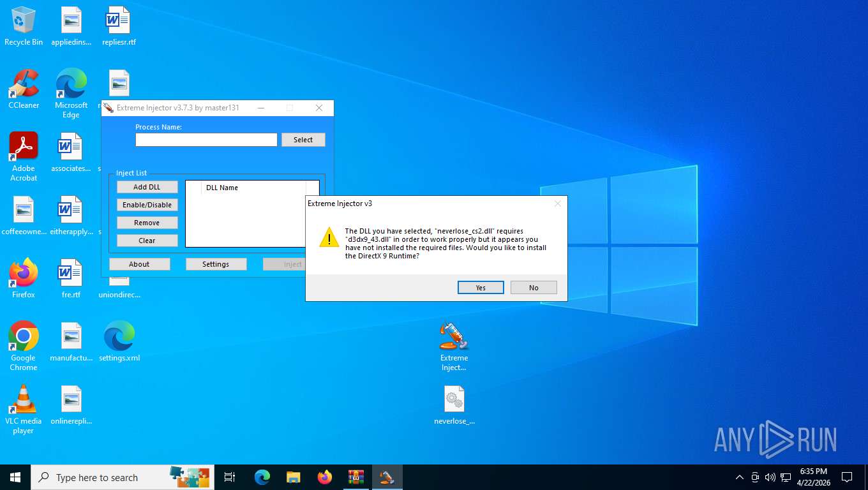Open the clock showing 6:35 PM
The width and height of the screenshot is (868, 490).
tap(813, 477)
